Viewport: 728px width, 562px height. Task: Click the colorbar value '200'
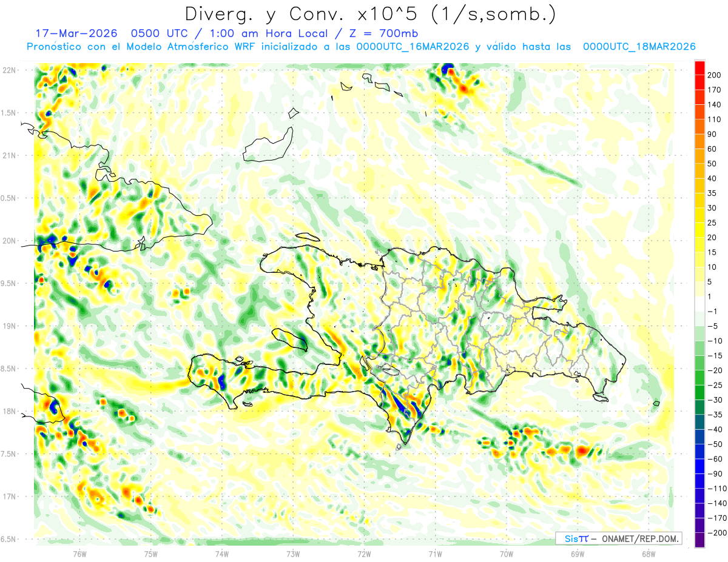coord(715,75)
